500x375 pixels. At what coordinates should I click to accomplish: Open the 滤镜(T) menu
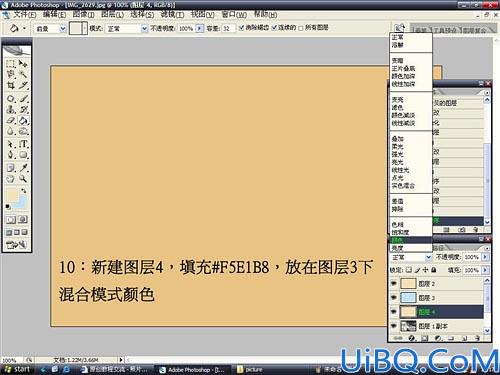[172, 14]
